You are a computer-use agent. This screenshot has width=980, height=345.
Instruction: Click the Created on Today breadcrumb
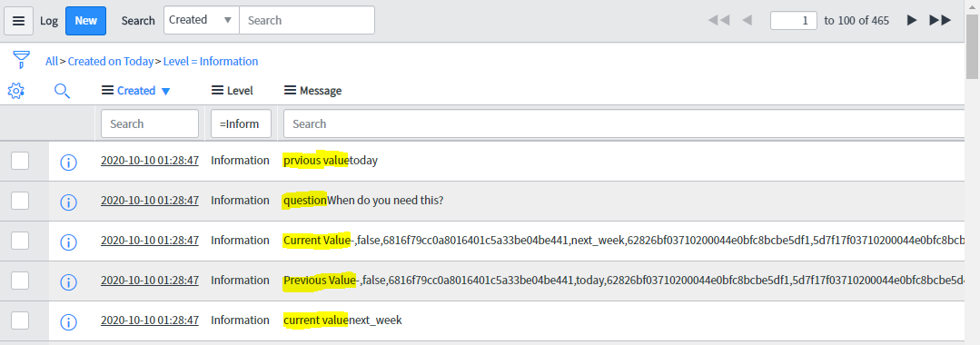pos(111,61)
